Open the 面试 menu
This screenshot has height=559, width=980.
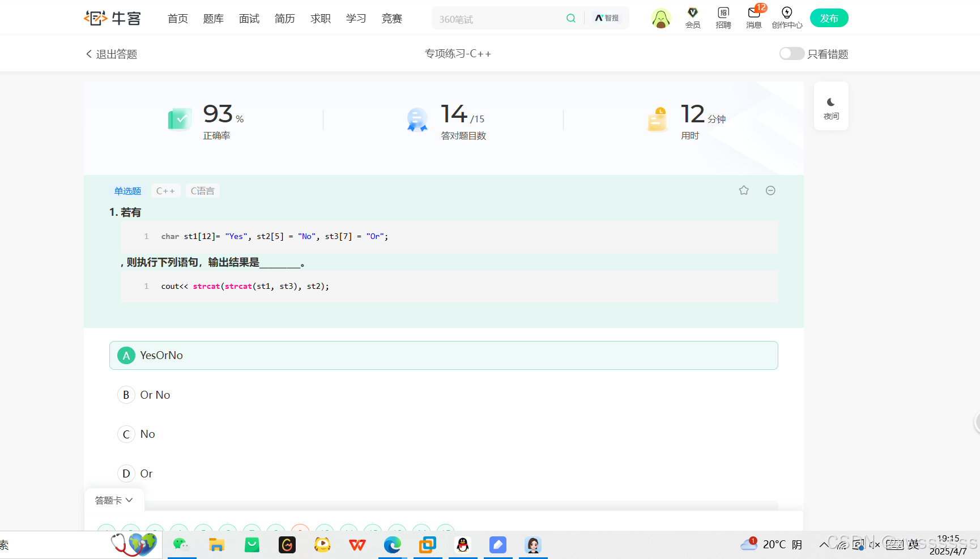click(249, 19)
